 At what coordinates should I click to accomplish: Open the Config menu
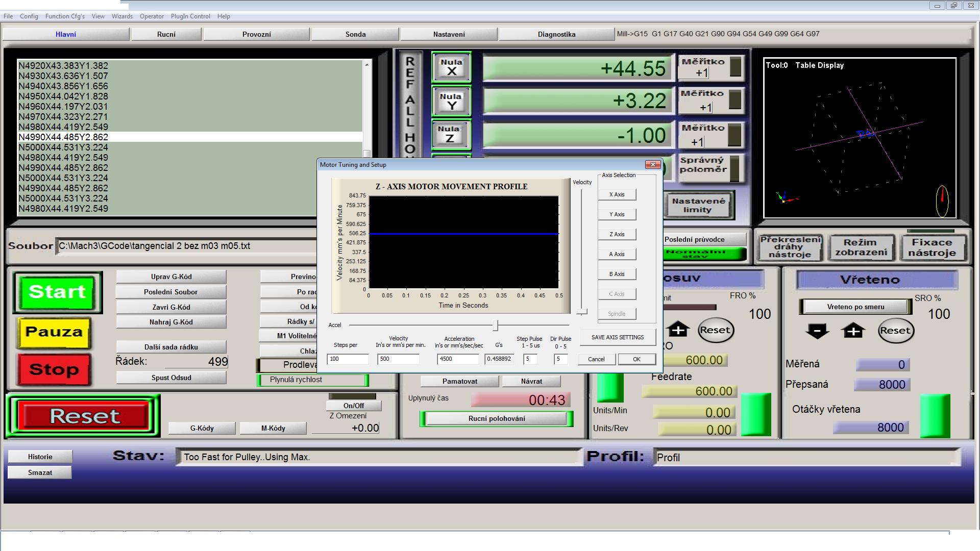pyautogui.click(x=29, y=16)
